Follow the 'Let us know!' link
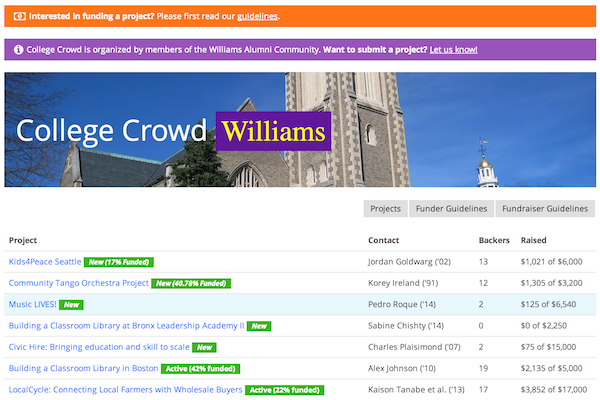600x400 pixels. (x=453, y=50)
